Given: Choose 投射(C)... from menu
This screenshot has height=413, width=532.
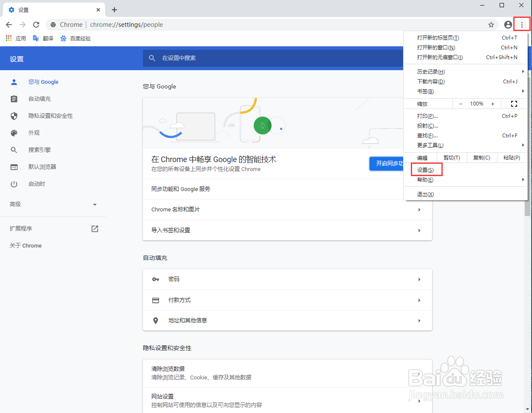Looking at the screenshot, I should click(x=466, y=126).
